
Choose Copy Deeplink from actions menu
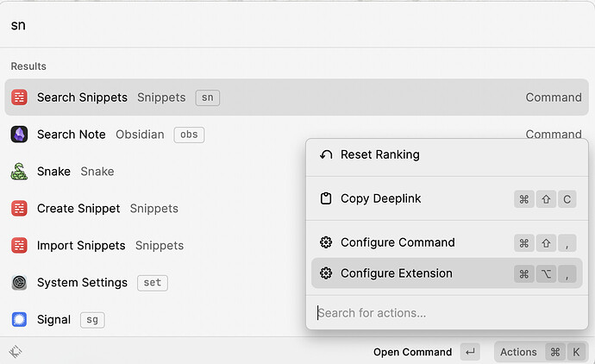447,198
